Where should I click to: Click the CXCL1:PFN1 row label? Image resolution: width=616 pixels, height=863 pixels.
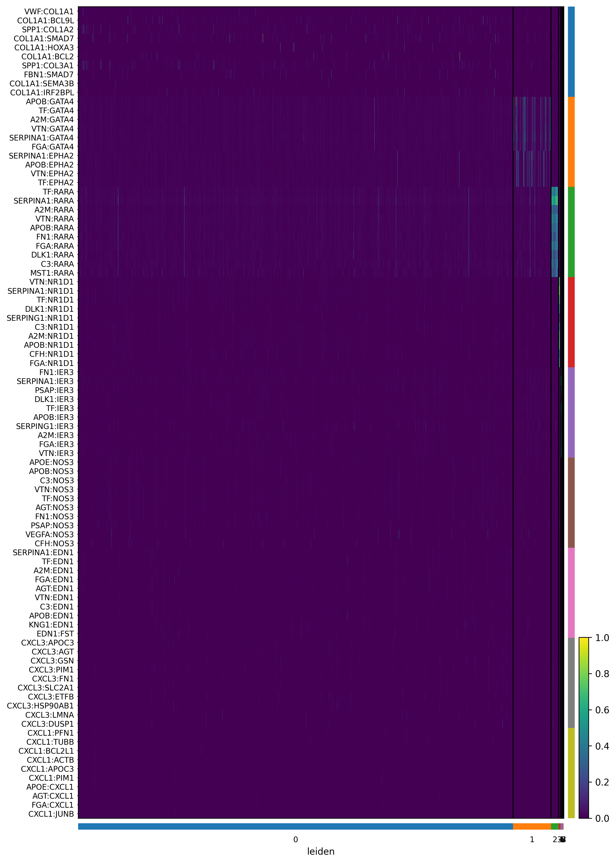click(50, 733)
